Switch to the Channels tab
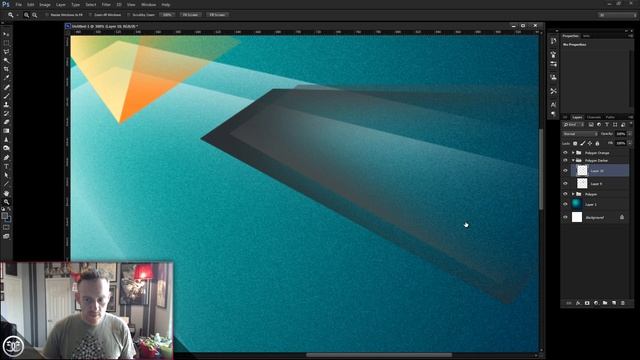Viewport: 640px width, 360px height. click(x=594, y=117)
